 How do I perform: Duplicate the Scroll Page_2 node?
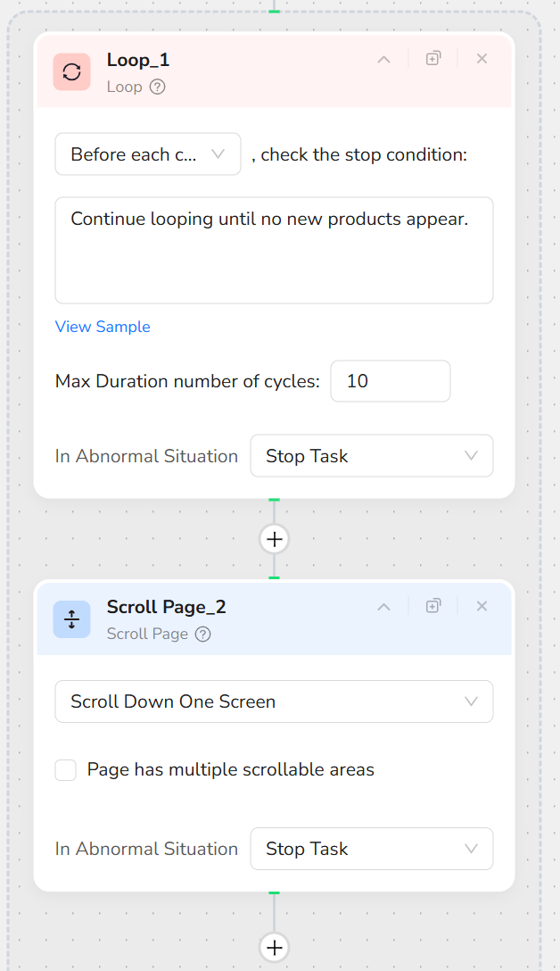tap(433, 606)
